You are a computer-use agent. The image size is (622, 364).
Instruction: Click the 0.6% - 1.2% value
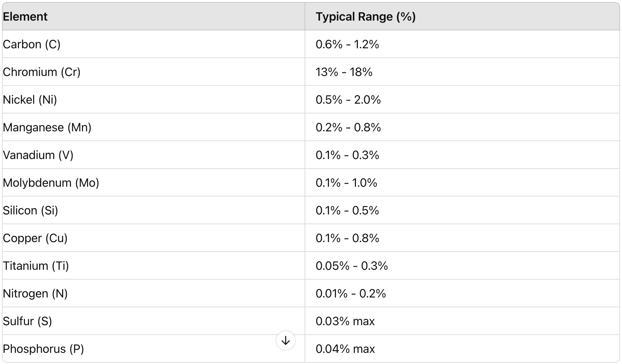click(x=347, y=44)
